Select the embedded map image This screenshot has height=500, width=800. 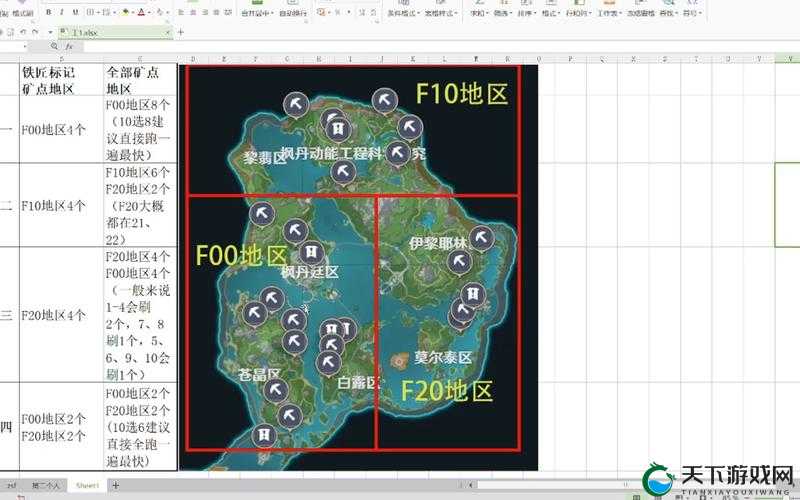click(x=359, y=267)
